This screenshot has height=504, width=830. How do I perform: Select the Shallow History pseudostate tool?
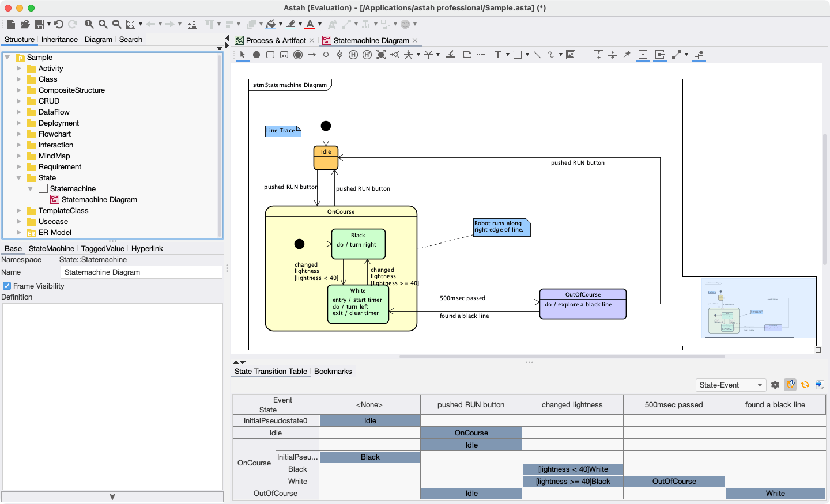353,55
